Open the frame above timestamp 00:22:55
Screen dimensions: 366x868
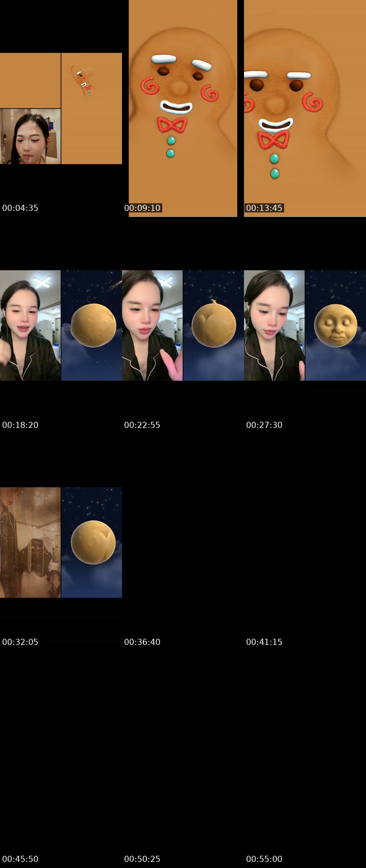183,325
